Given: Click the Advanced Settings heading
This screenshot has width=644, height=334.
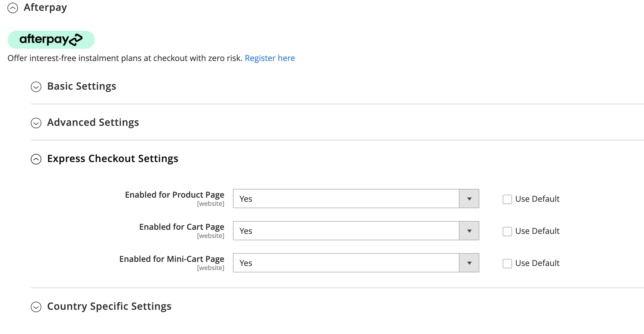Looking at the screenshot, I should tap(93, 122).
